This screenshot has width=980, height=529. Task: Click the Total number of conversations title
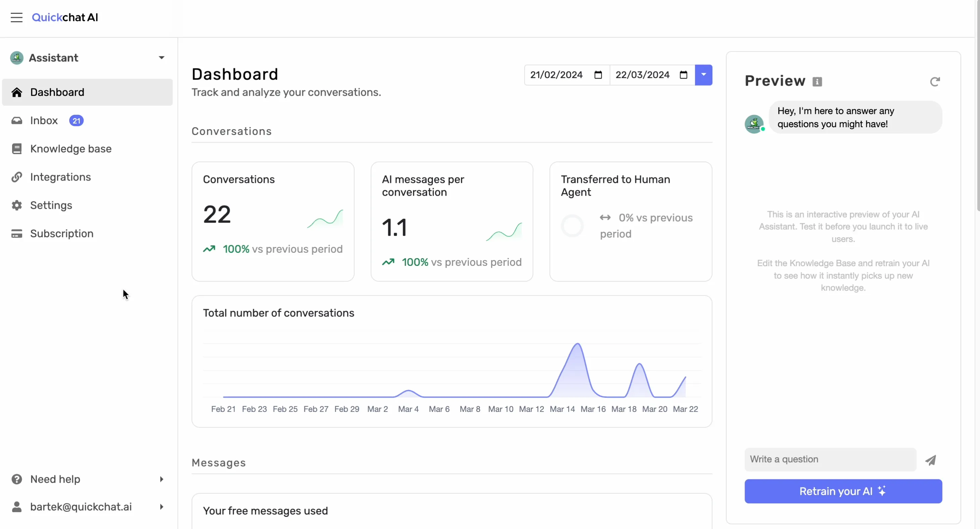[278, 313]
